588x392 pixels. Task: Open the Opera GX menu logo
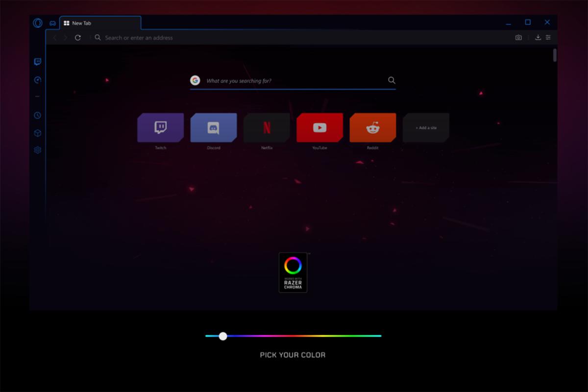click(x=38, y=23)
